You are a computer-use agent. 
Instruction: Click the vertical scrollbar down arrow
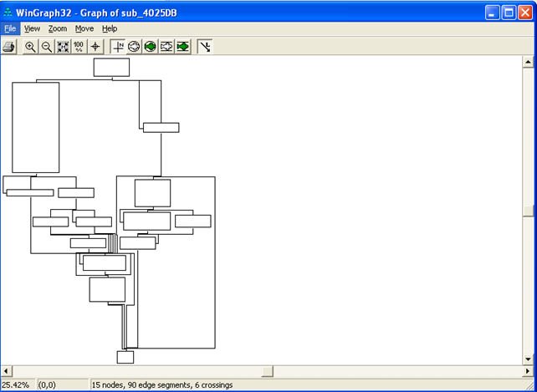pyautogui.click(x=528, y=359)
